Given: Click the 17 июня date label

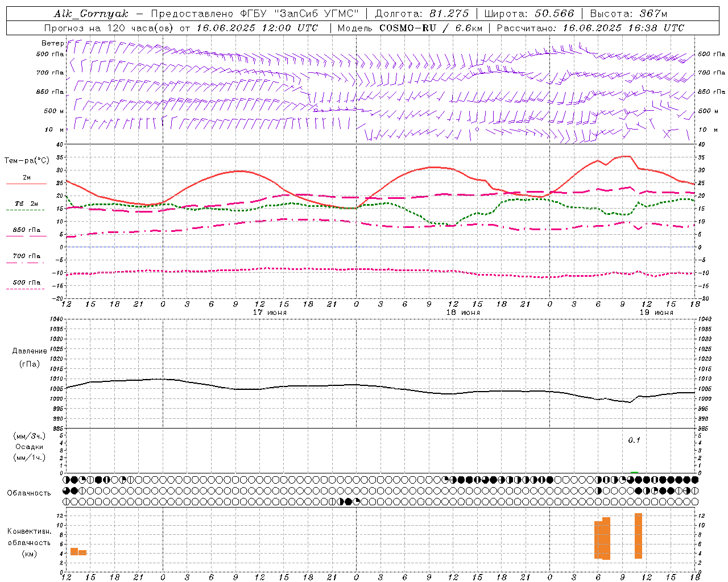Looking at the screenshot, I should click(270, 313).
